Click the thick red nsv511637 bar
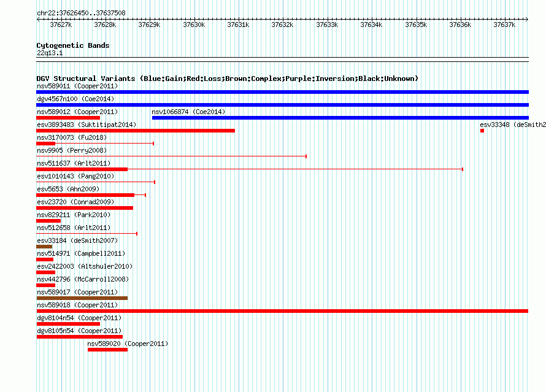This screenshot has width=546, height=392. tap(82, 169)
